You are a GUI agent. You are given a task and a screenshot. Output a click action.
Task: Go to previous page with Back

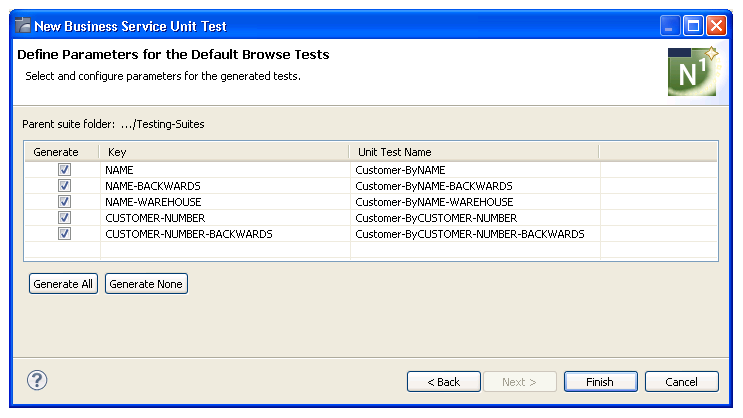[444, 382]
